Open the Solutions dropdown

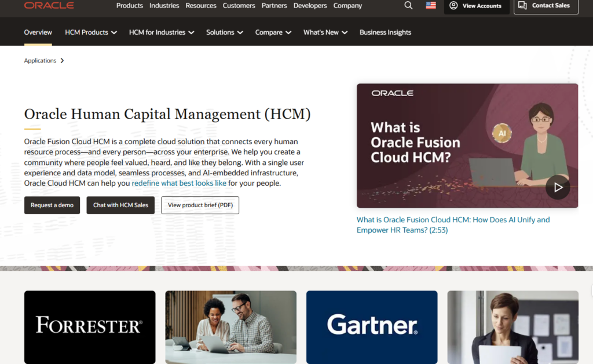tap(224, 32)
